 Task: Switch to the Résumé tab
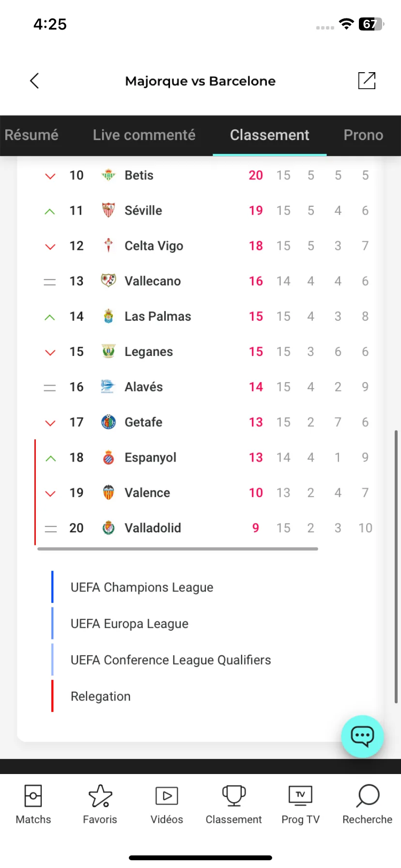[x=31, y=135]
